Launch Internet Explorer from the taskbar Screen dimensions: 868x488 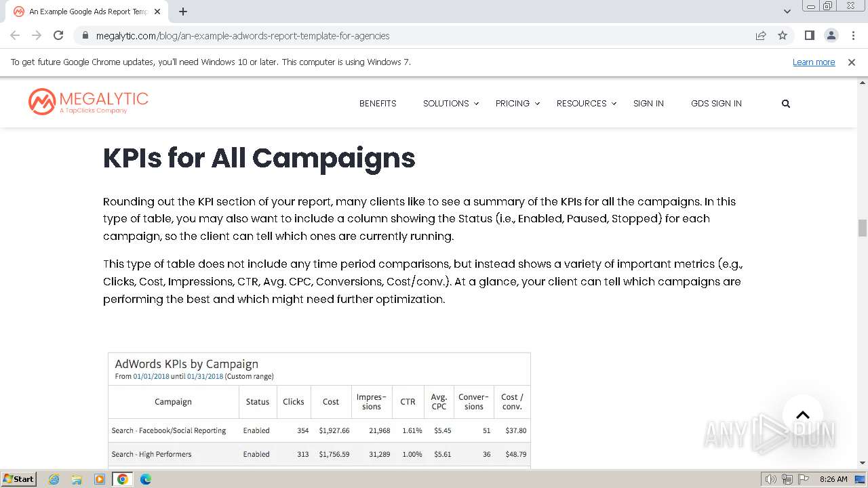[54, 479]
